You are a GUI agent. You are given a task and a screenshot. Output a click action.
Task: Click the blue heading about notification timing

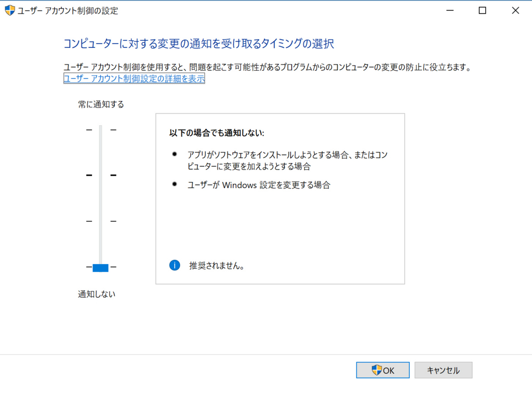(198, 44)
